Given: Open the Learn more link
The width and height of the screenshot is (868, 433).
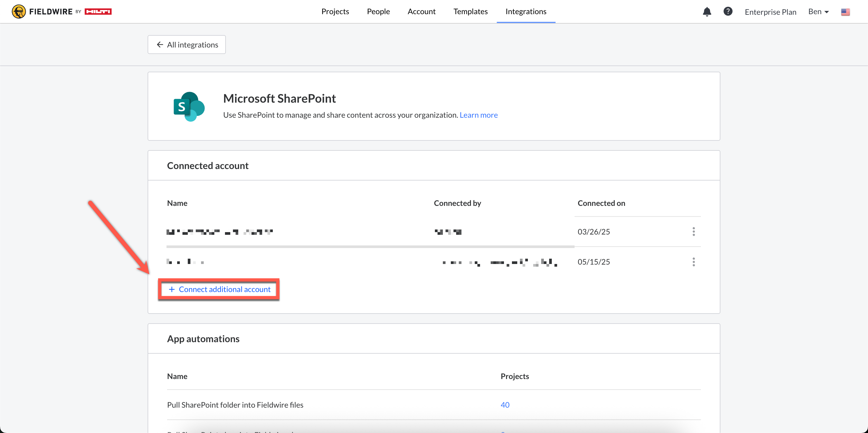Looking at the screenshot, I should (479, 115).
